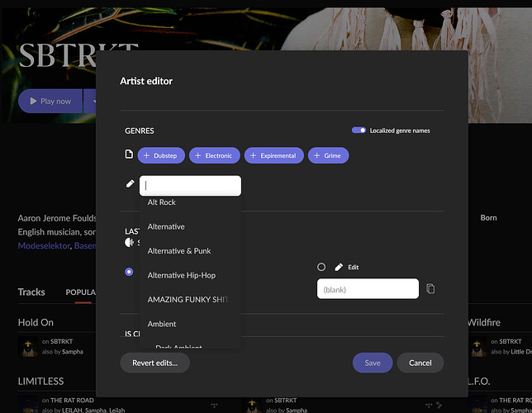Select Alternative Hip-Hop genre option
Viewport: 532px width, 413px height.
(181, 275)
